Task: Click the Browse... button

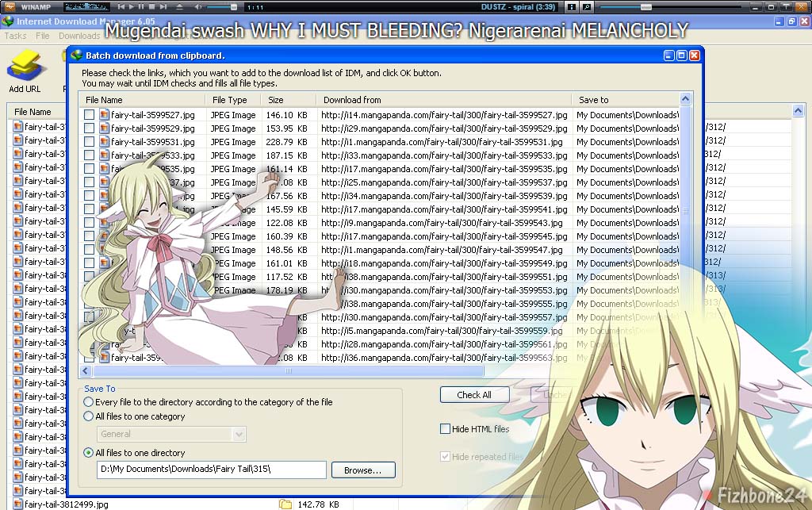Action: pos(363,470)
